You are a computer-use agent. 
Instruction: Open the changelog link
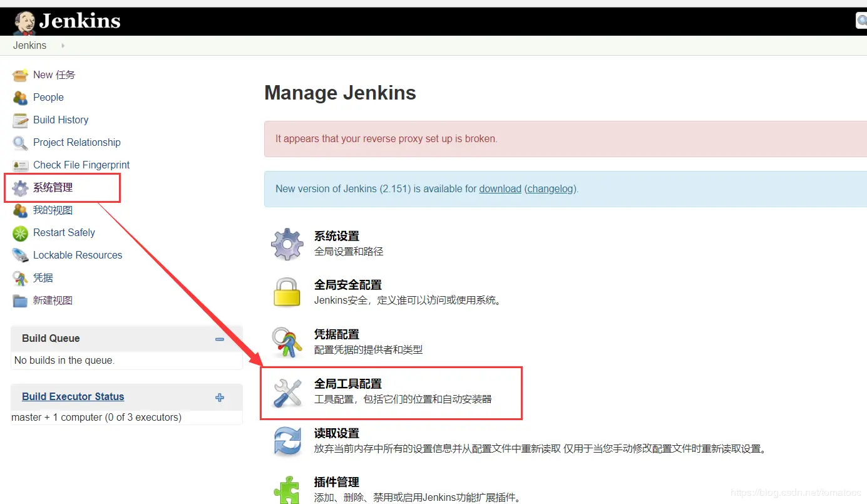click(550, 188)
